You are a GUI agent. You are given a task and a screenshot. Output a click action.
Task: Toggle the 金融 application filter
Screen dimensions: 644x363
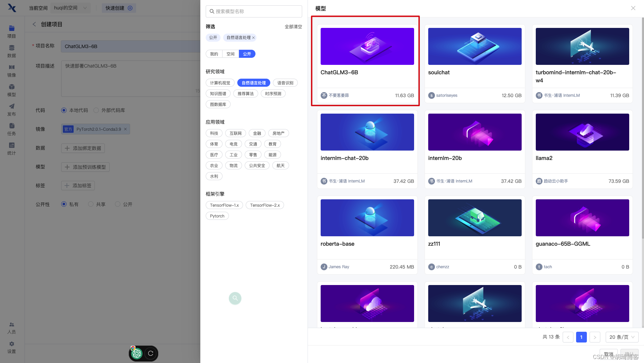tap(257, 133)
